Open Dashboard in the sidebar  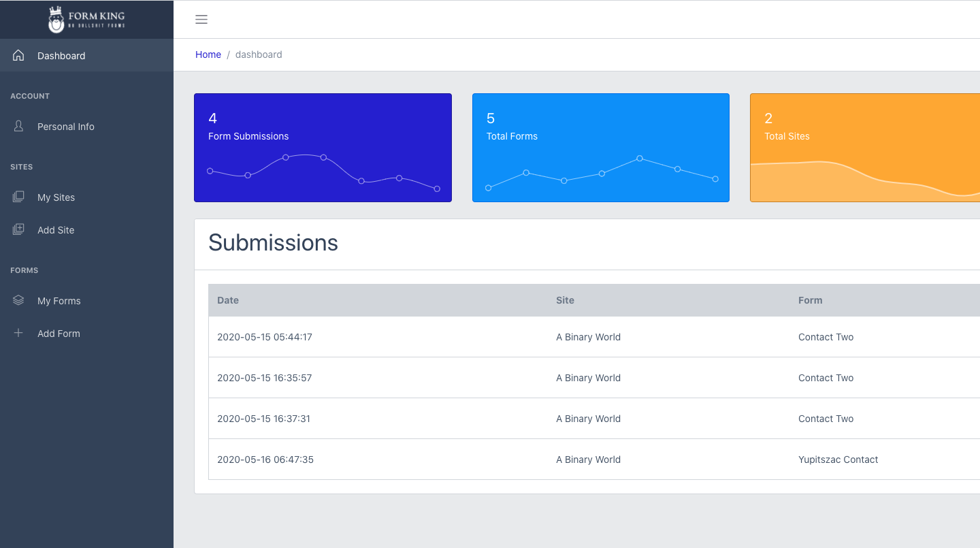click(86, 55)
